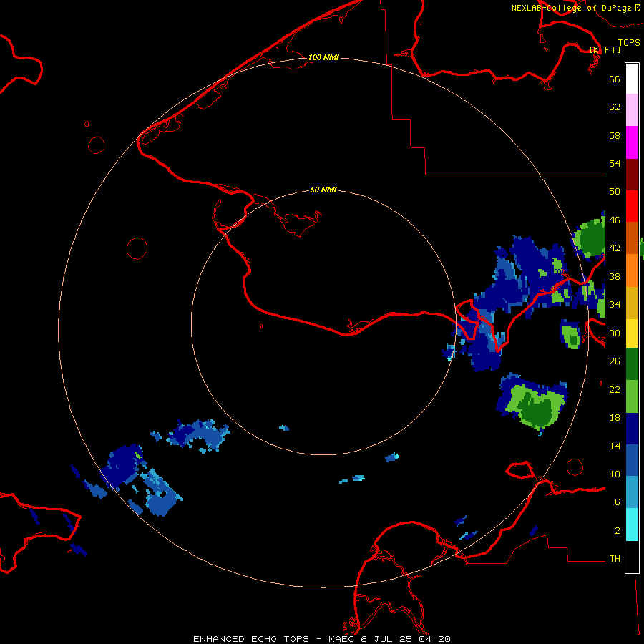Click the '54' legend value
The height and width of the screenshot is (644, 644).
(x=615, y=163)
